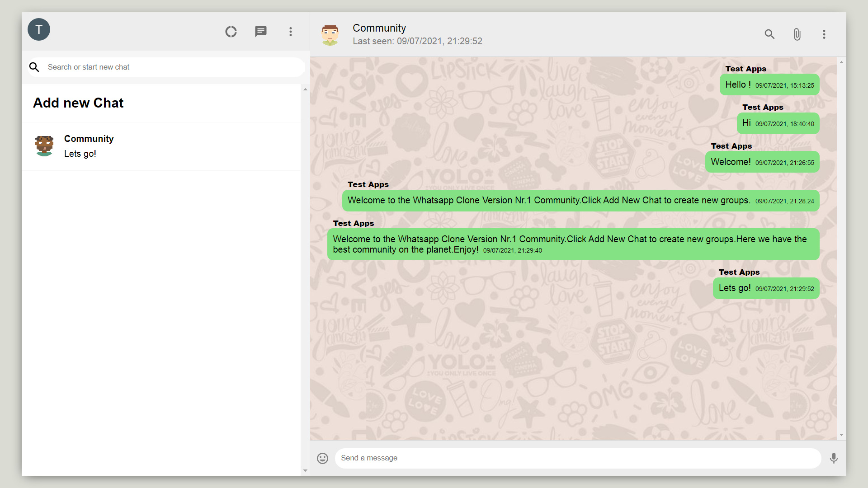Attach a file using the paperclip icon
This screenshot has width=868, height=488.
point(797,34)
